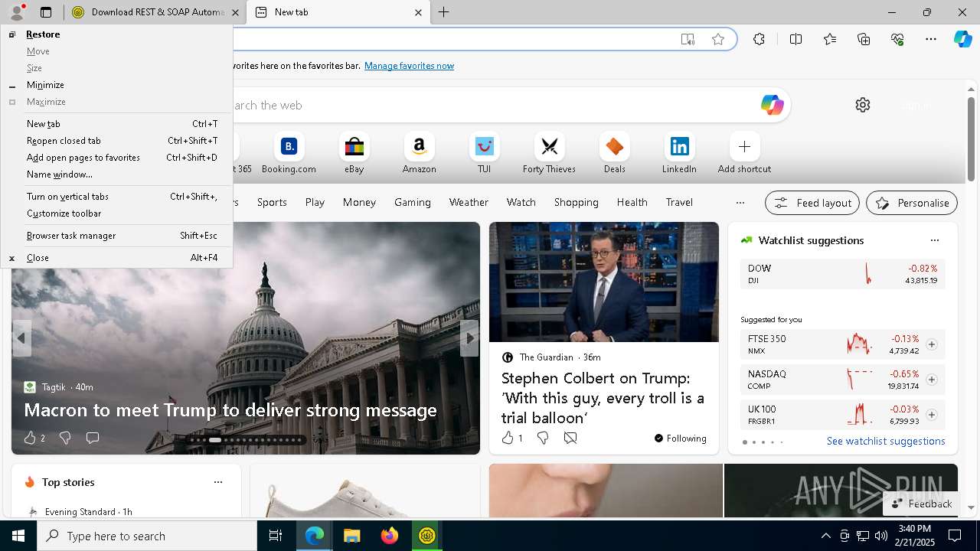Open comments on Macron story
This screenshot has height=551, width=980.
click(93, 438)
